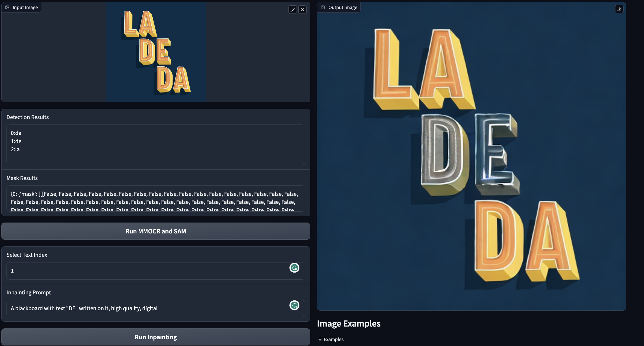Click the Image Examples heading

(348, 323)
